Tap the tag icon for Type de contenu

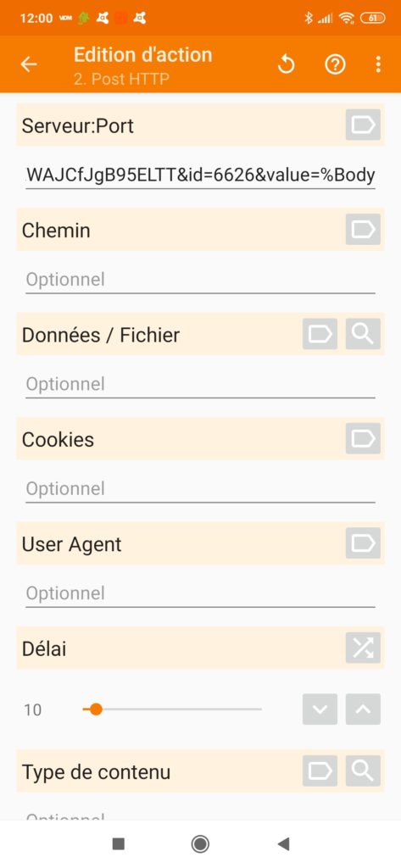(320, 771)
